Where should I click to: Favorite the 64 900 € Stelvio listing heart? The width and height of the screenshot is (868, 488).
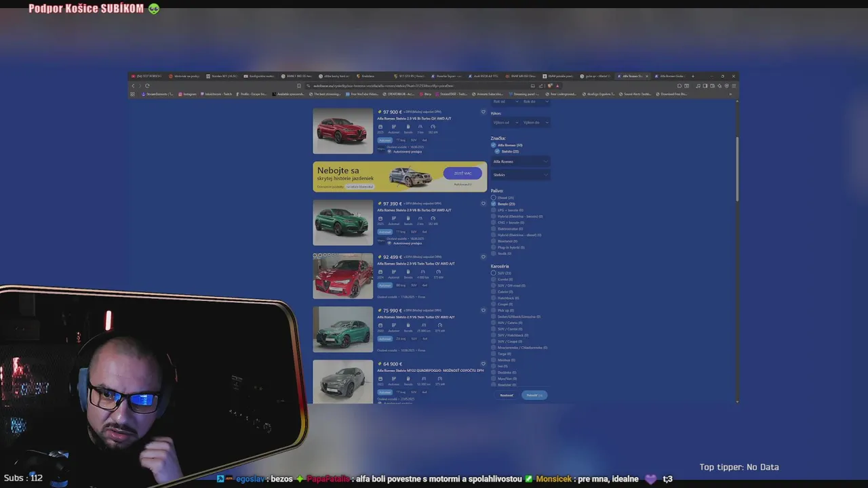[x=484, y=364]
